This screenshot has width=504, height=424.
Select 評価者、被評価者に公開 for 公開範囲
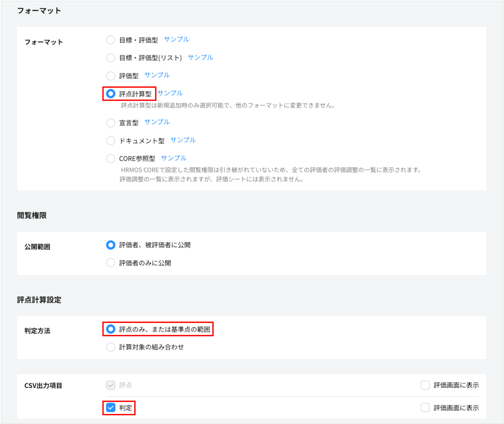[111, 245]
